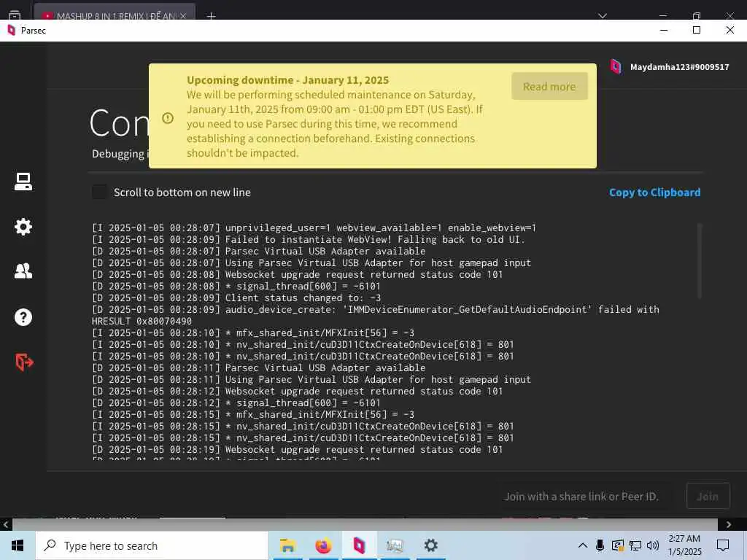This screenshot has height=560, width=747.
Task: Click the volume speaker icon in tray
Action: tap(653, 545)
